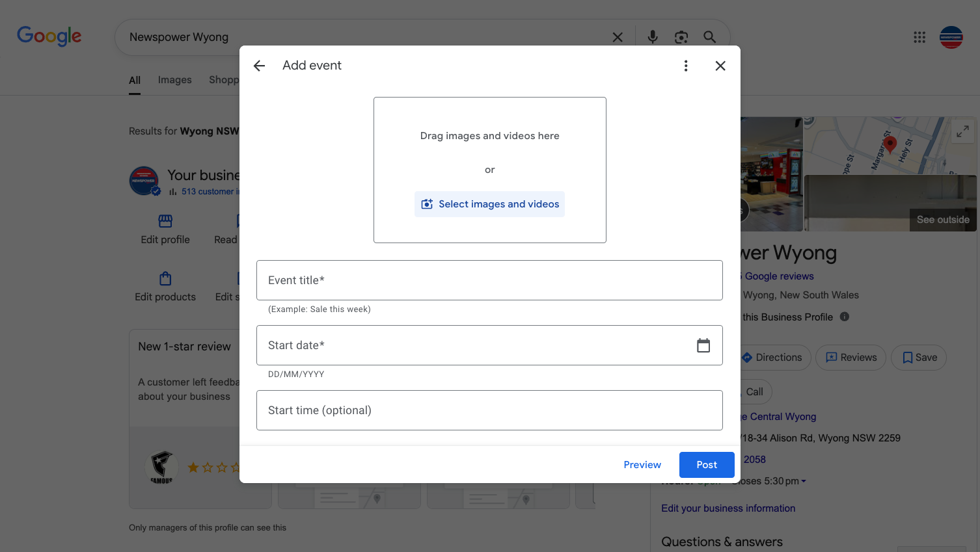Clear the search box with the X icon
The height and width of the screenshot is (552, 980).
tap(618, 38)
